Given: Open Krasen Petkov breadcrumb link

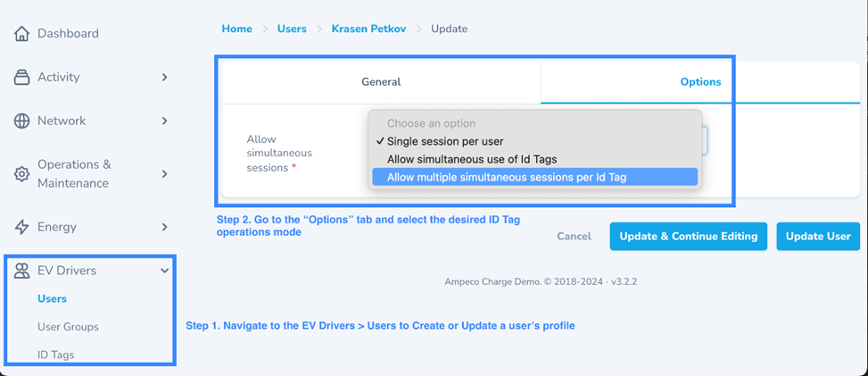Looking at the screenshot, I should [368, 29].
